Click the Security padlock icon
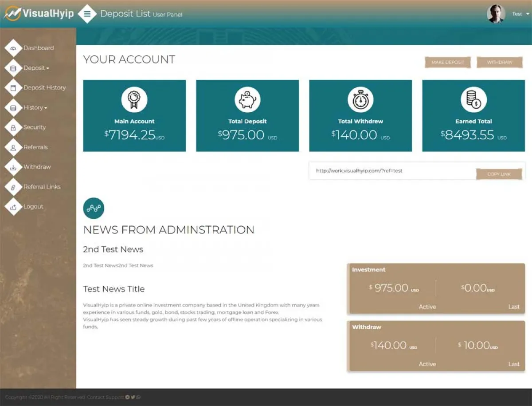Image resolution: width=532 pixels, height=406 pixels. tap(13, 128)
